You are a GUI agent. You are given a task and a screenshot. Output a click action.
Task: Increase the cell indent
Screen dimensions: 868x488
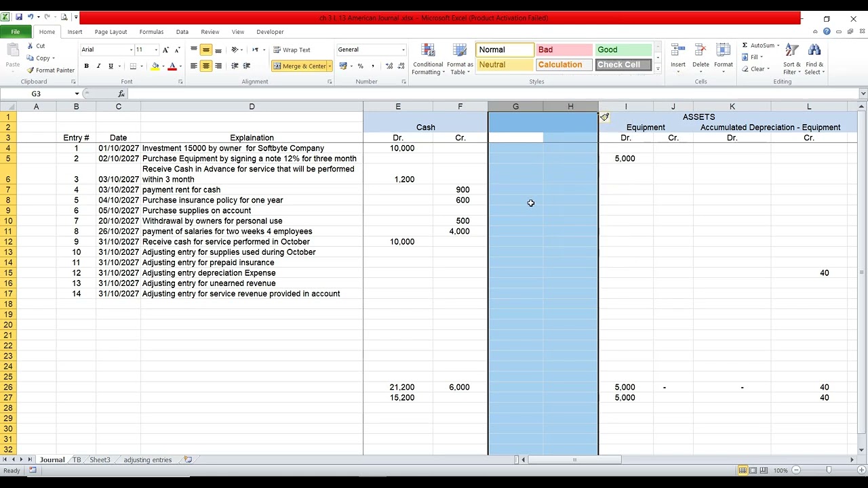(x=247, y=66)
